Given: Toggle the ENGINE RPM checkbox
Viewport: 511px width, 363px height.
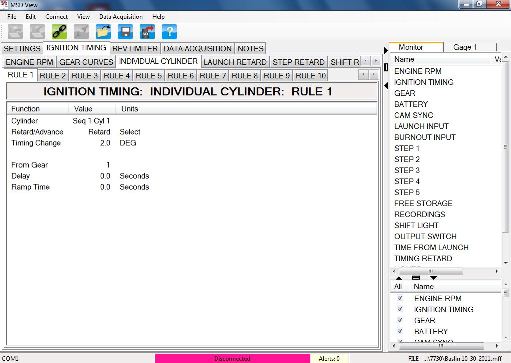Looking at the screenshot, I should coord(400,298).
